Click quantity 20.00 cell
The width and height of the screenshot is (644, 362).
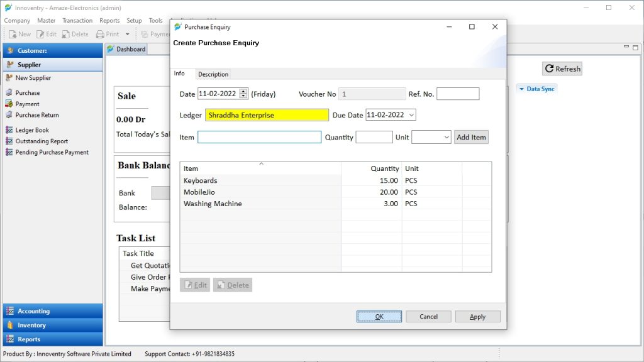[371, 192]
